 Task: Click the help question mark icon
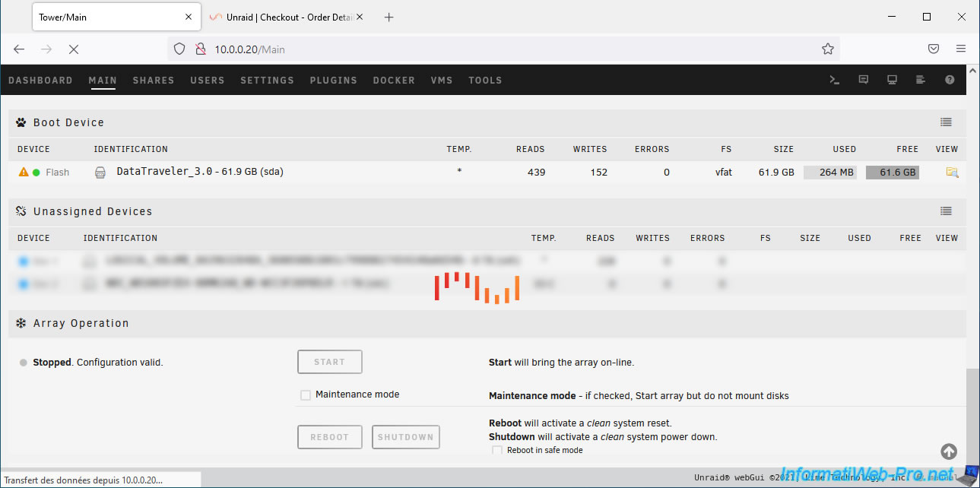click(x=950, y=80)
